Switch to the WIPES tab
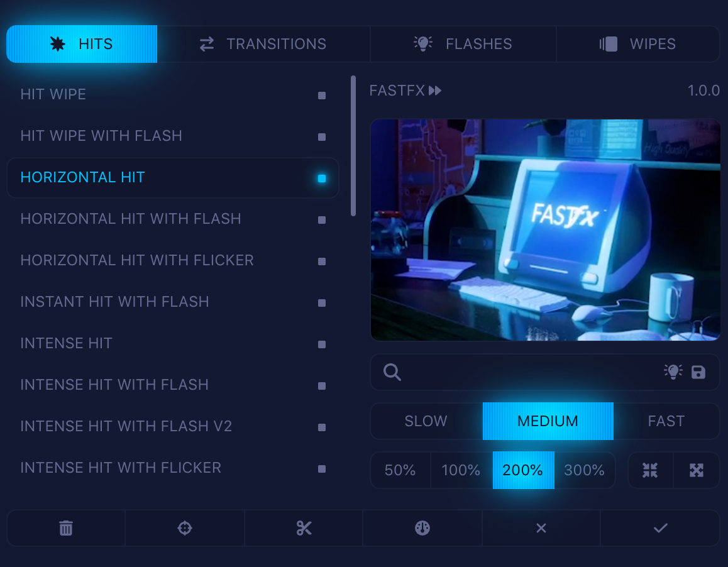Viewport: 728px width, 567px height. click(x=638, y=44)
